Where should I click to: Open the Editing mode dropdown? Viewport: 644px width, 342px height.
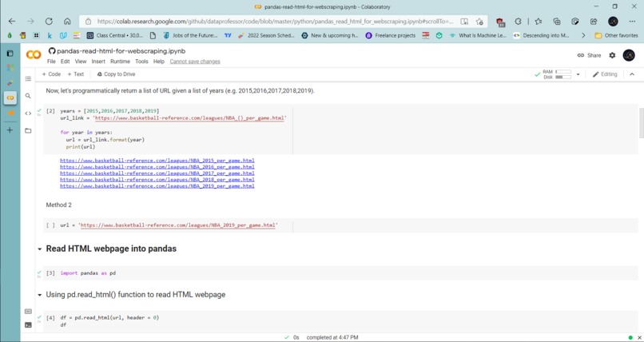click(605, 74)
